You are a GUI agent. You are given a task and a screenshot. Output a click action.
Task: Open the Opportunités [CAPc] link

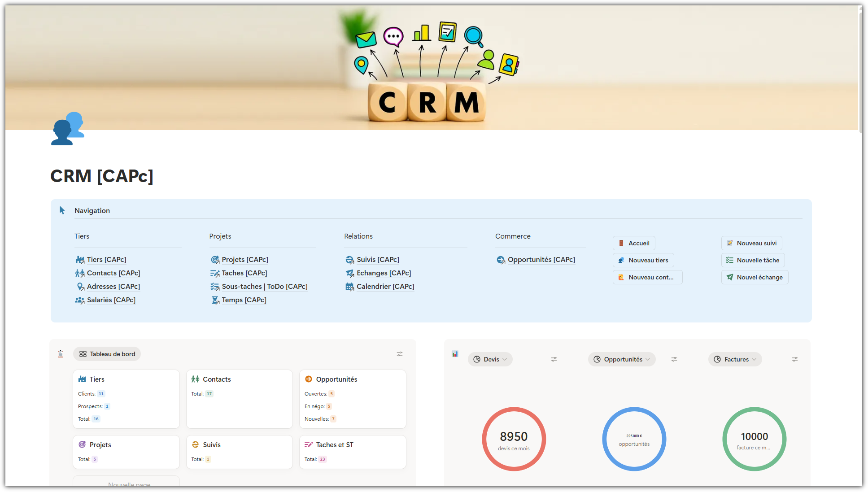tap(541, 259)
